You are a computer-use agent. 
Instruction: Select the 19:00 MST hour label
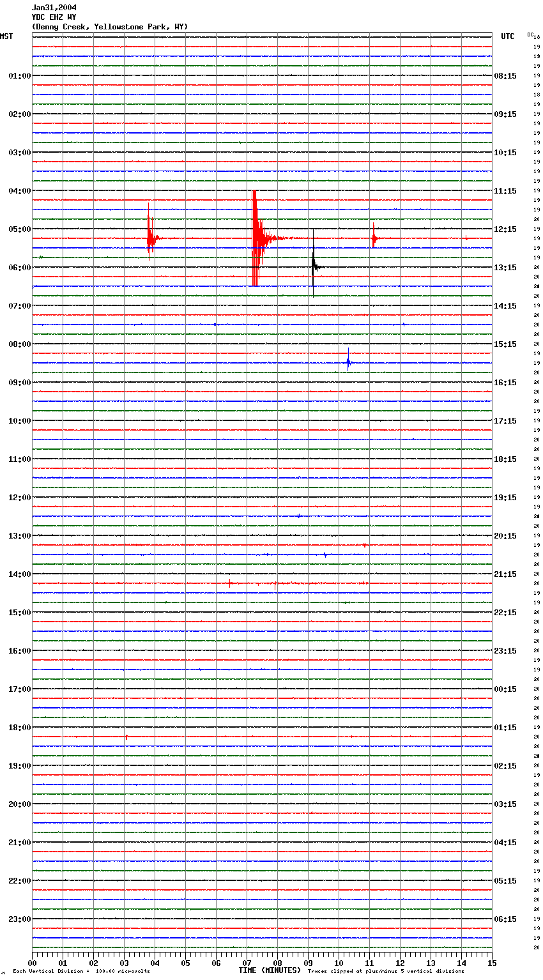point(19,766)
